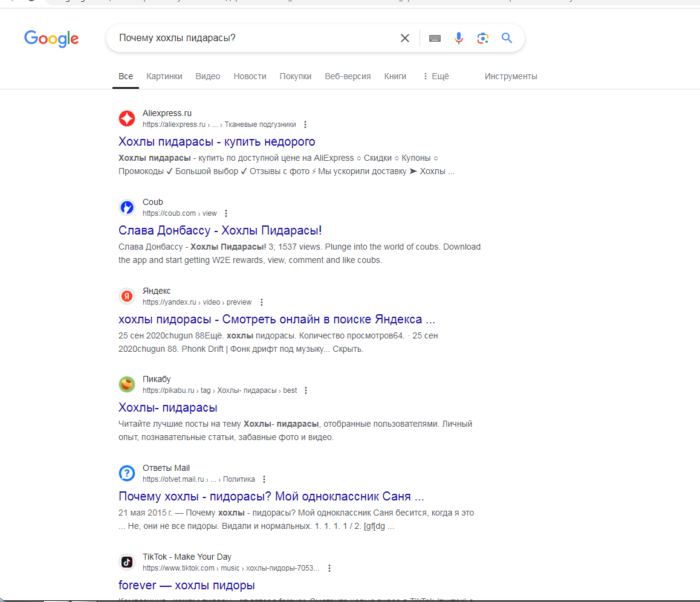This screenshot has width=700, height=602.
Task: Click the Coub snippet mentioning 'W2E rewards'
Action: click(300, 253)
